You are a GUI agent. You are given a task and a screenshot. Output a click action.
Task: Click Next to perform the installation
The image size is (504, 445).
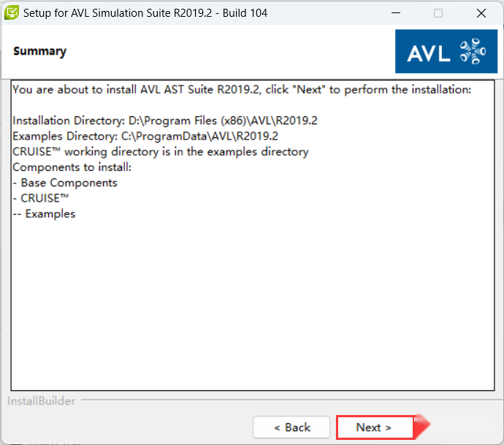[375, 427]
